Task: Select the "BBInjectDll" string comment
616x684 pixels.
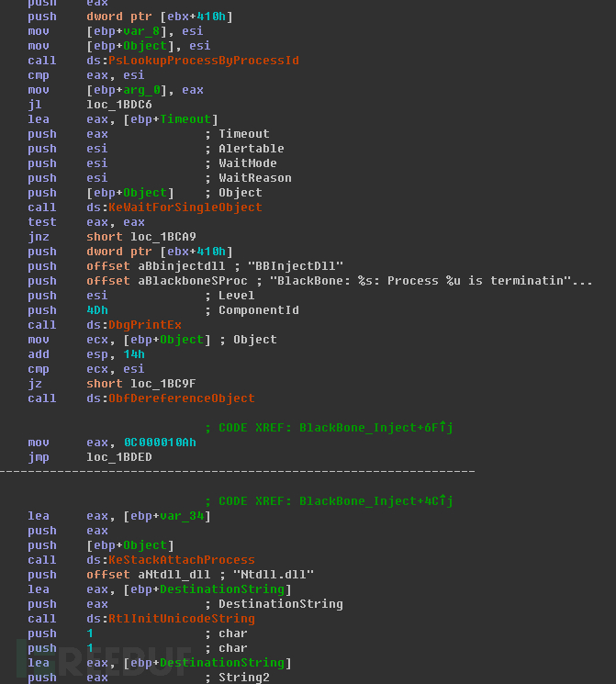Action: tap(296, 266)
